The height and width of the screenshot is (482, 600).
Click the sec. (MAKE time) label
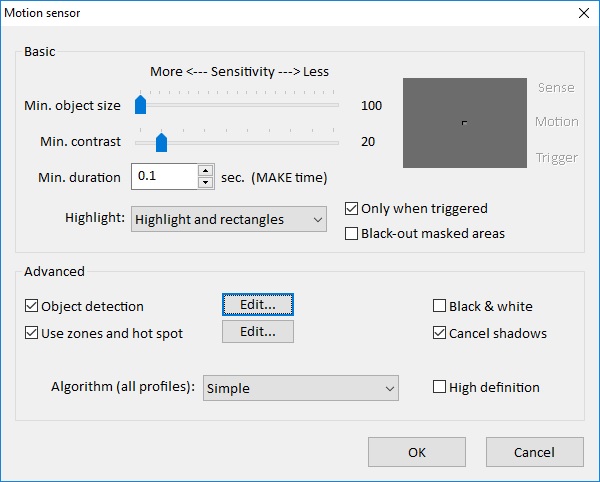coord(274,177)
